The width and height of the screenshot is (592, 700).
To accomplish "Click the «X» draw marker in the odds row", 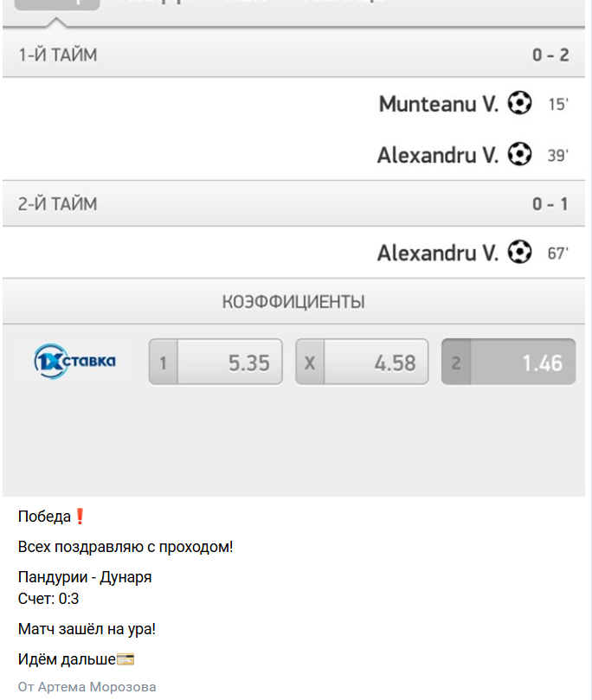I will point(309,361).
